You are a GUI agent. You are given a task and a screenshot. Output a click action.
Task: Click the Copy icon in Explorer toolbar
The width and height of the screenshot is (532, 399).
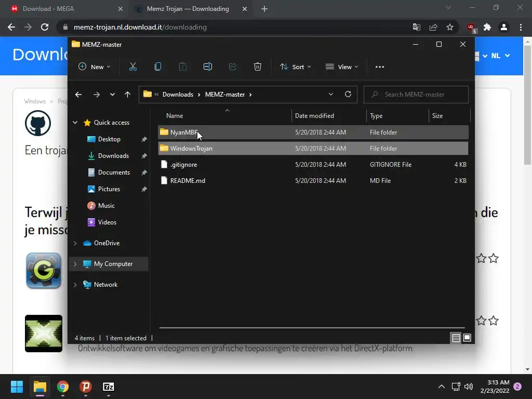(x=158, y=67)
